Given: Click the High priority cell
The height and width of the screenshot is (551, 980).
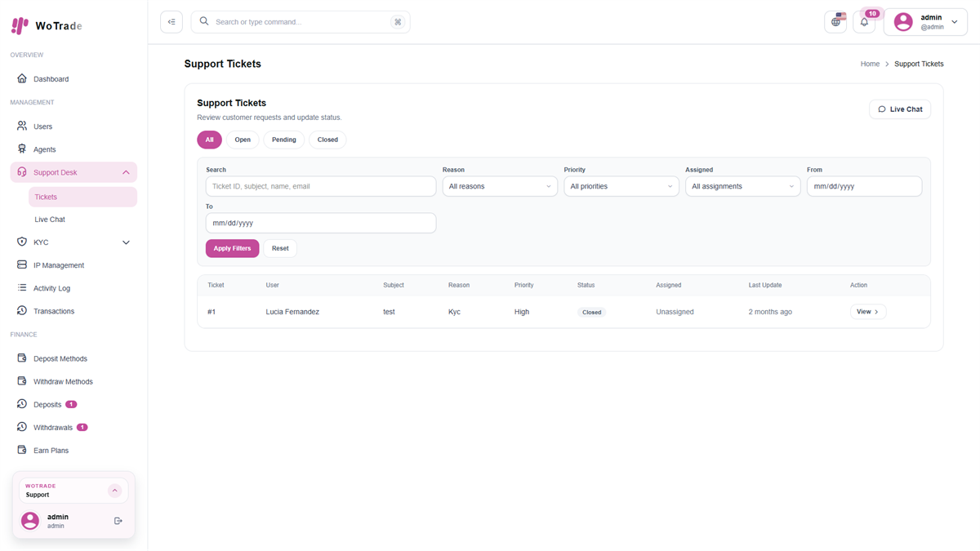Looking at the screenshot, I should (x=522, y=312).
